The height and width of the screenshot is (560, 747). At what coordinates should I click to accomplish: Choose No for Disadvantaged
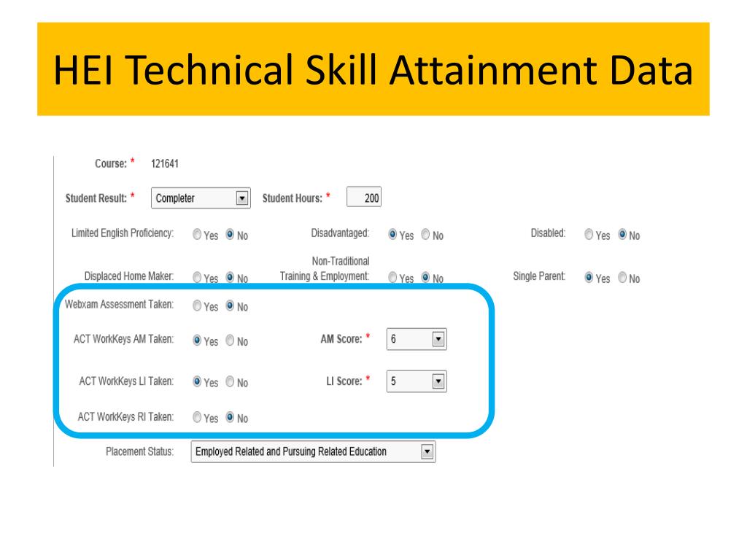click(425, 234)
